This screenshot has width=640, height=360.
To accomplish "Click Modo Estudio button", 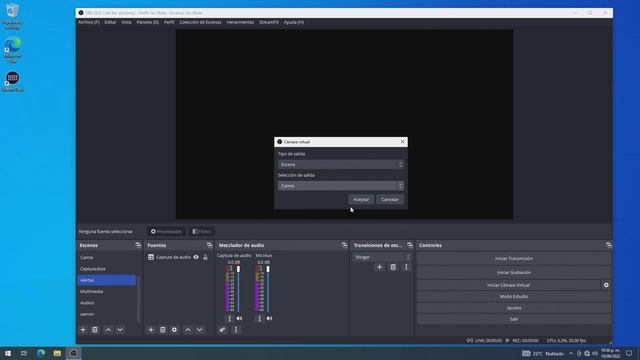I will point(513,297).
